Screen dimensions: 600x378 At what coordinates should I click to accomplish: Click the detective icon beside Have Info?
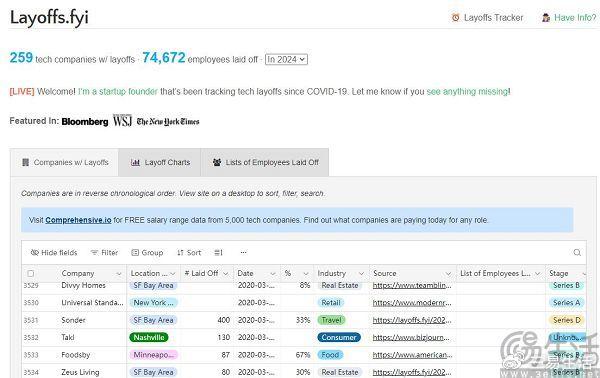pyautogui.click(x=546, y=18)
